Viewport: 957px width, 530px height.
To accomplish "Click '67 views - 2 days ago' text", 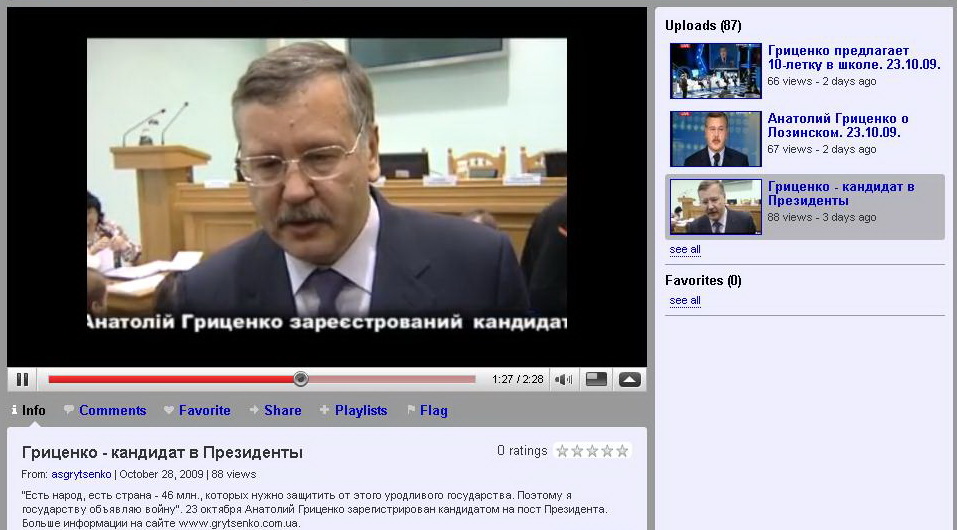I will click(x=822, y=149).
